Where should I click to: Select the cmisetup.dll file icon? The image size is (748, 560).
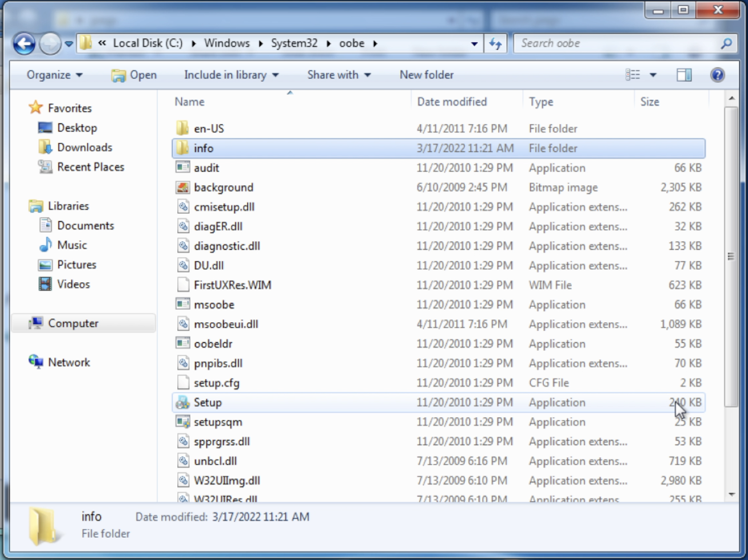click(x=182, y=207)
